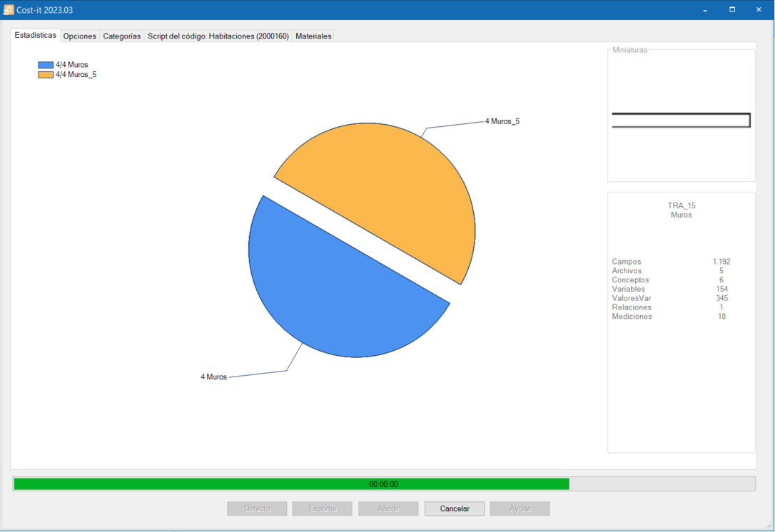The image size is (775, 532).
Task: Click the Añadir button
Action: coord(388,508)
